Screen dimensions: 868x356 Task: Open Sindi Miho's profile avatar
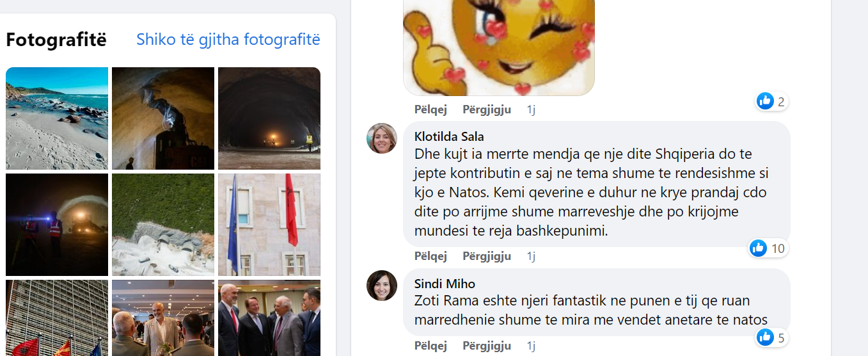tap(382, 286)
